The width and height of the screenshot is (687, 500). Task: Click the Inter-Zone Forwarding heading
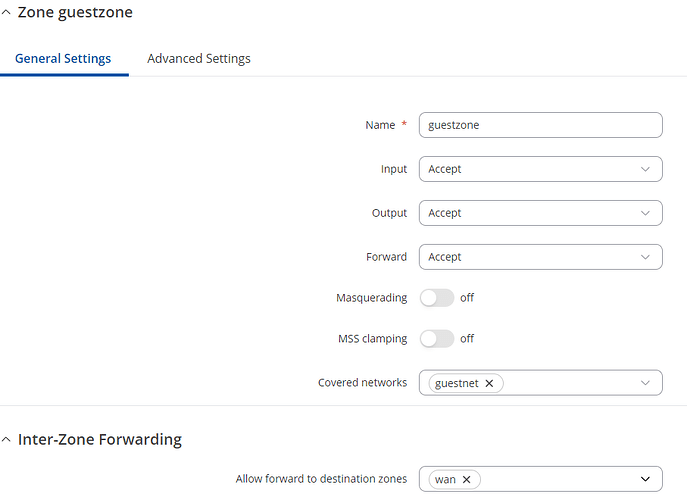pos(100,440)
